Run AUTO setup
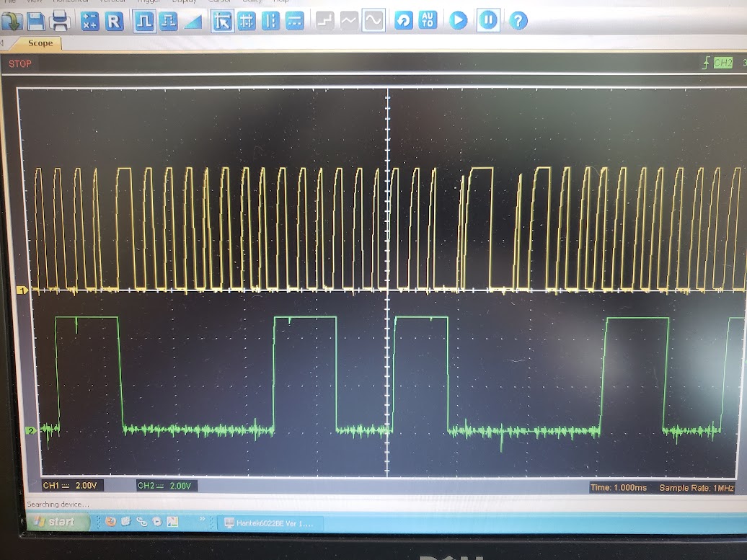The width and height of the screenshot is (747, 560). click(428, 20)
